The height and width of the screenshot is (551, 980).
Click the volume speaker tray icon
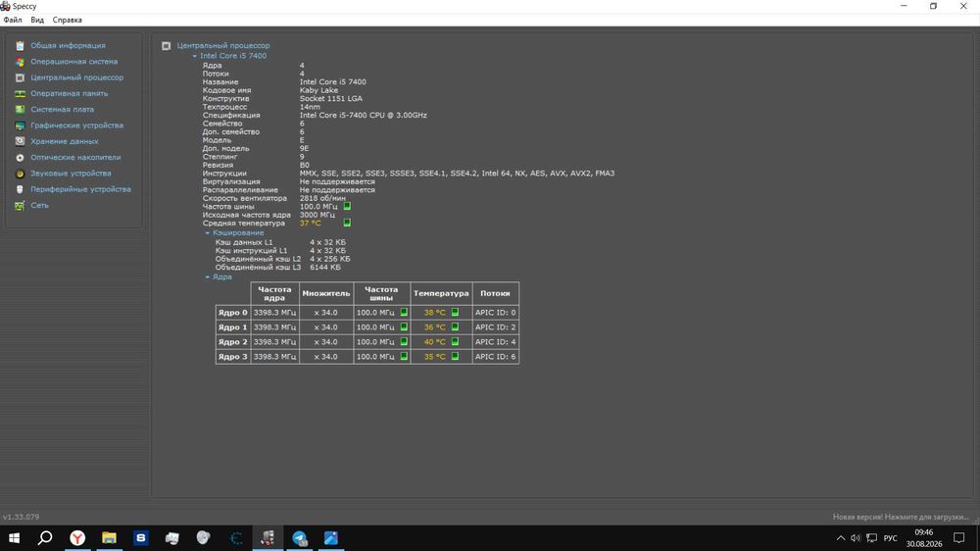tap(856, 538)
